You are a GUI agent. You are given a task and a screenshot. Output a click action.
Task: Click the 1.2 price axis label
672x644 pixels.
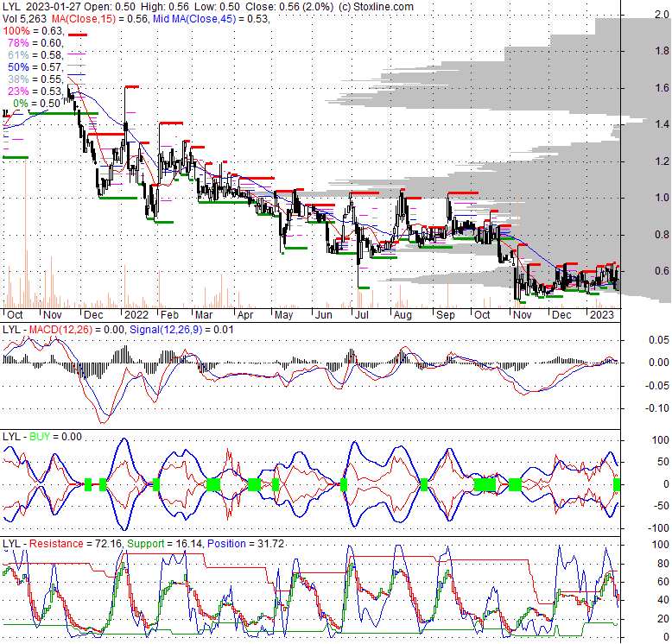pyautogui.click(x=662, y=161)
